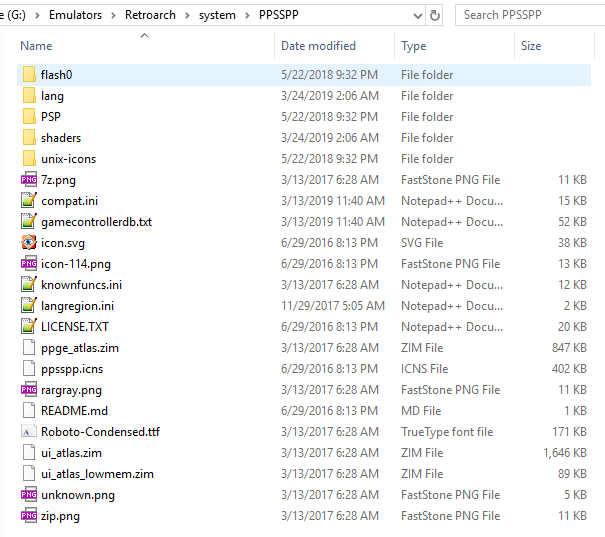Click the MD File type cell

click(x=421, y=410)
